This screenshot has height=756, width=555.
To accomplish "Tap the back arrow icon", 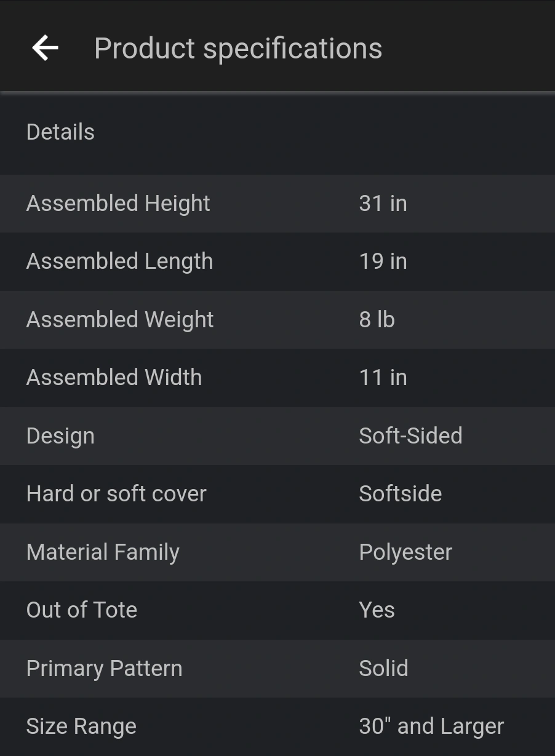I will (x=46, y=48).
